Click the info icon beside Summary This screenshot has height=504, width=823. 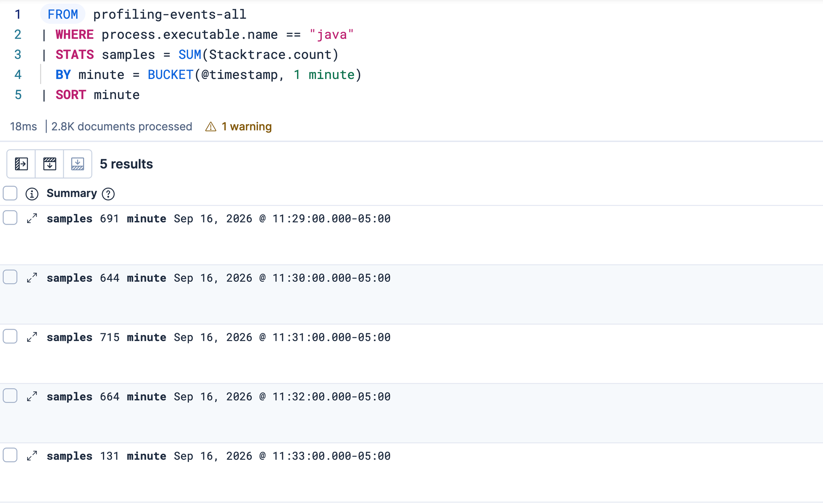tap(32, 194)
